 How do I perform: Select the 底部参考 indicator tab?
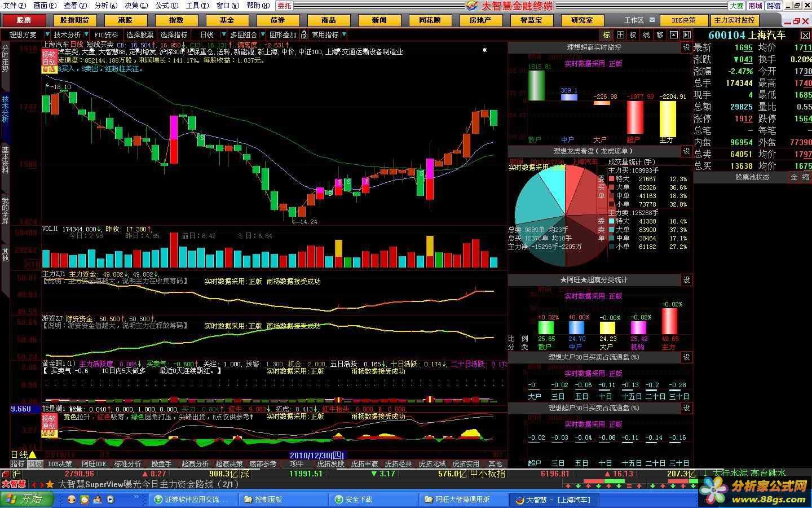[x=263, y=464]
